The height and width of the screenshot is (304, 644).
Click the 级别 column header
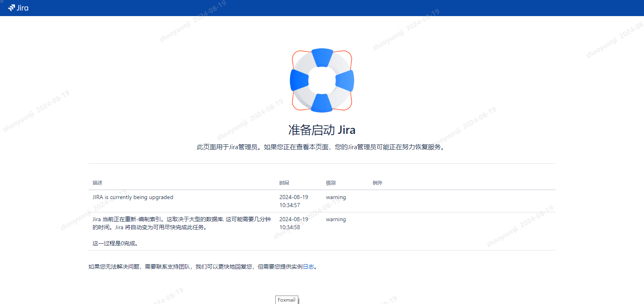pos(331,183)
